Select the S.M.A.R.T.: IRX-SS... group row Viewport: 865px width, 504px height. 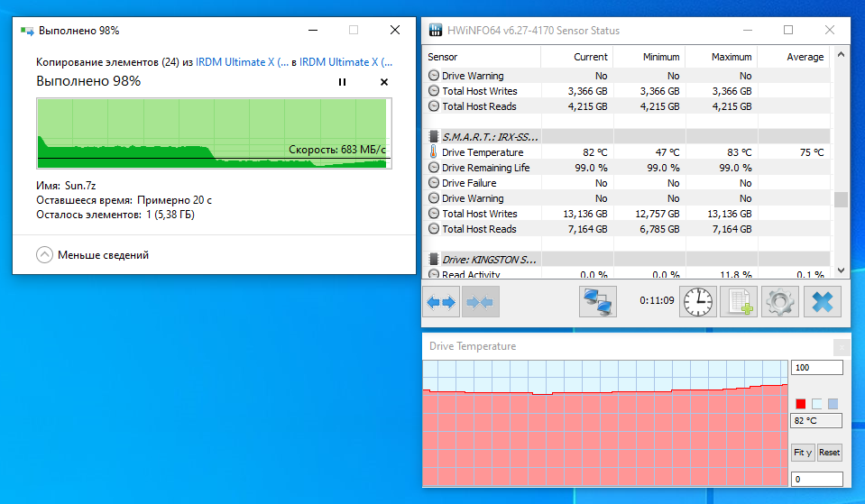tap(627, 137)
